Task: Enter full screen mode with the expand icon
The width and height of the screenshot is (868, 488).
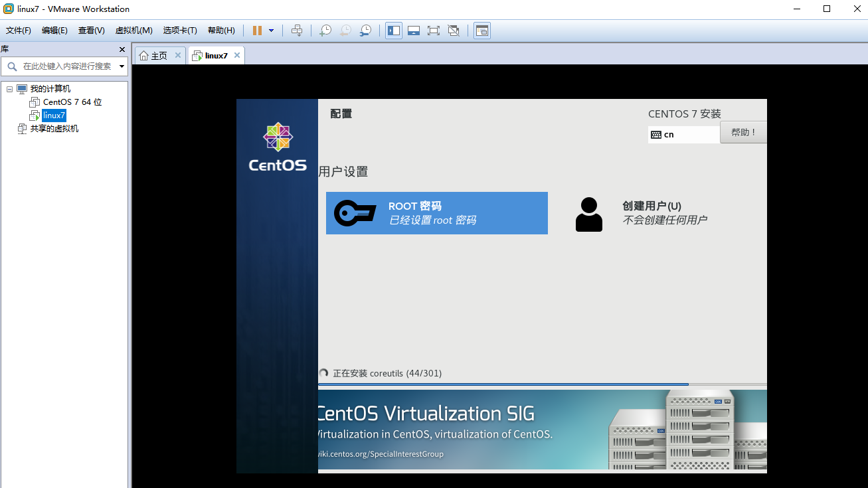Action: pos(433,31)
